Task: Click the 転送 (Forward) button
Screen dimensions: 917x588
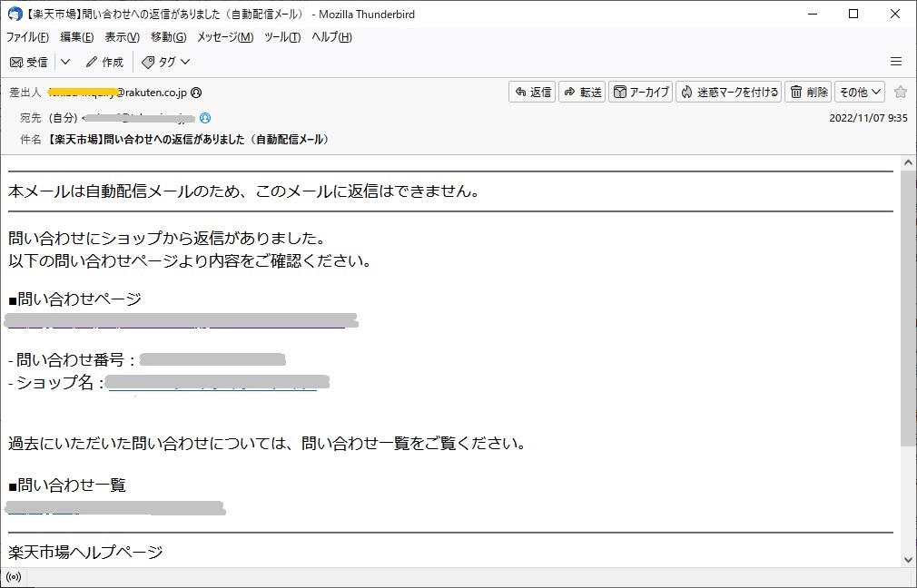Action: (582, 92)
